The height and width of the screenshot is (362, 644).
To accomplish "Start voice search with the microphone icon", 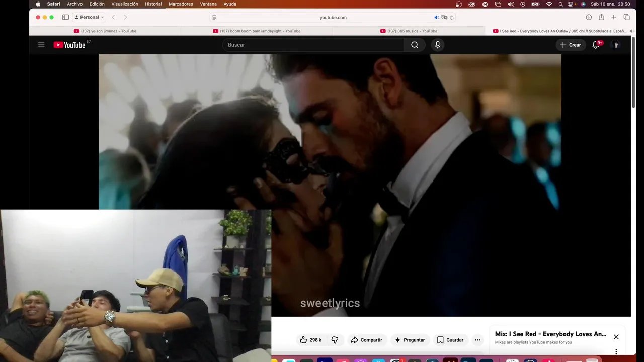I will coord(438,45).
